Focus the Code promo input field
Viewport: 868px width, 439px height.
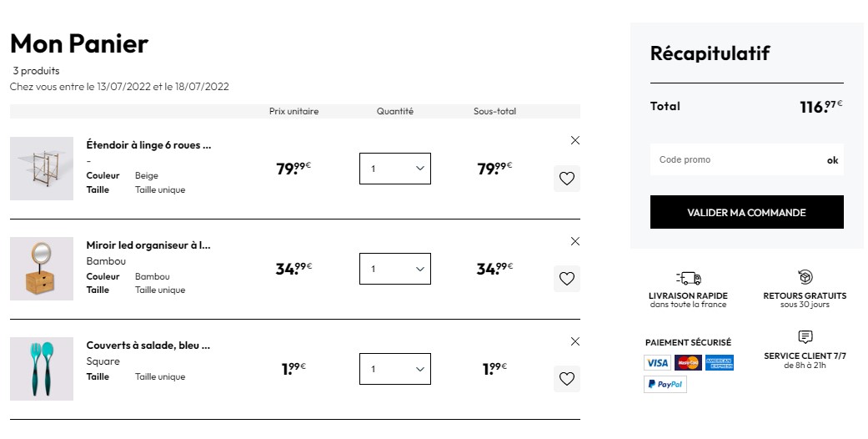tap(736, 159)
